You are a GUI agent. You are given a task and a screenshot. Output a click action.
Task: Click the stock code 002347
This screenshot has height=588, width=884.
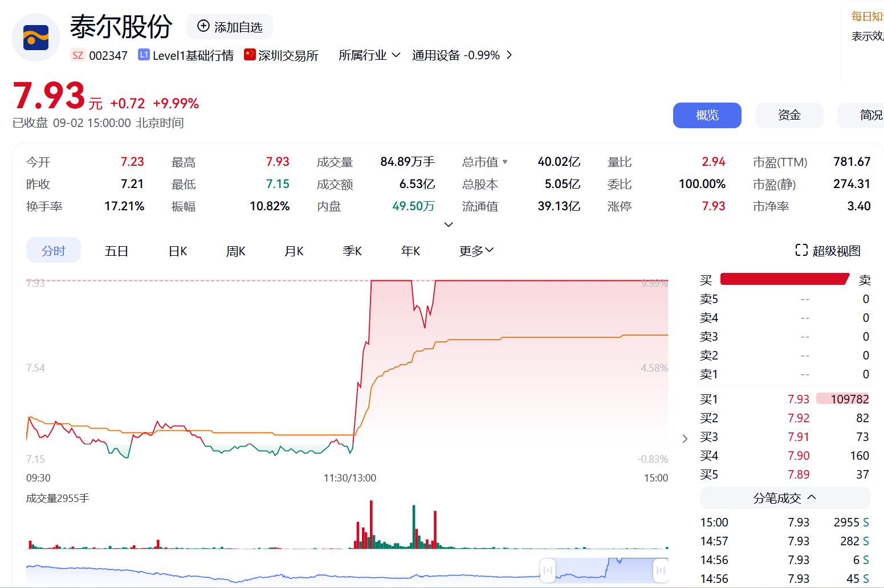click(x=108, y=55)
